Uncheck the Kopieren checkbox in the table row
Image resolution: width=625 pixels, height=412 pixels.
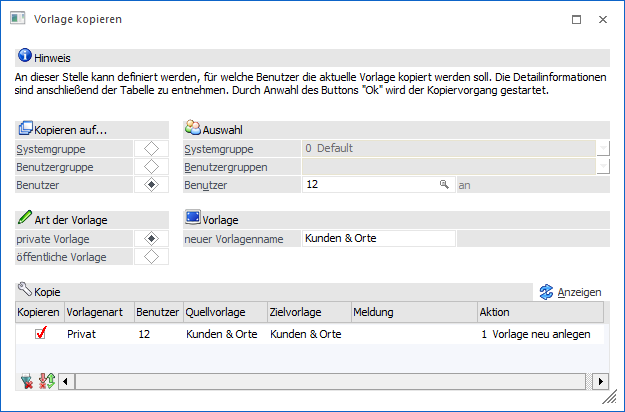[x=40, y=334]
